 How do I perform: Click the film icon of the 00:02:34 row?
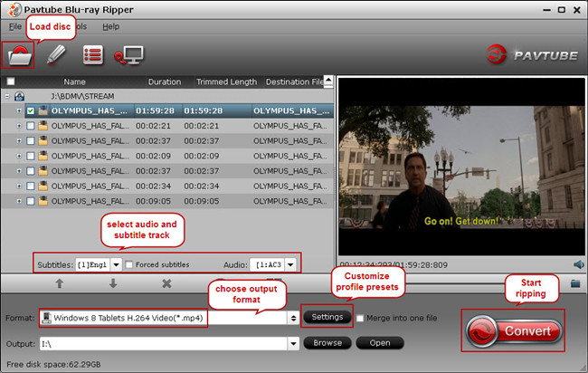pyautogui.click(x=43, y=186)
